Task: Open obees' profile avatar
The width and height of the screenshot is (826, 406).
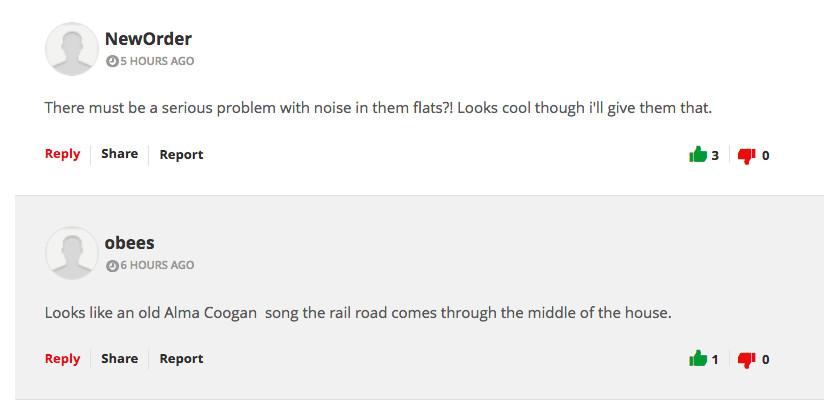Action: tap(71, 252)
